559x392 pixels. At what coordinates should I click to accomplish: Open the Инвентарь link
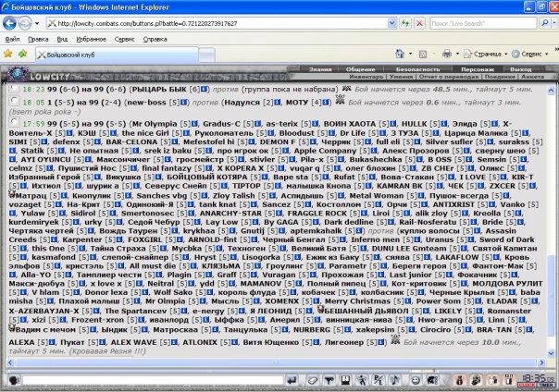click(x=366, y=77)
